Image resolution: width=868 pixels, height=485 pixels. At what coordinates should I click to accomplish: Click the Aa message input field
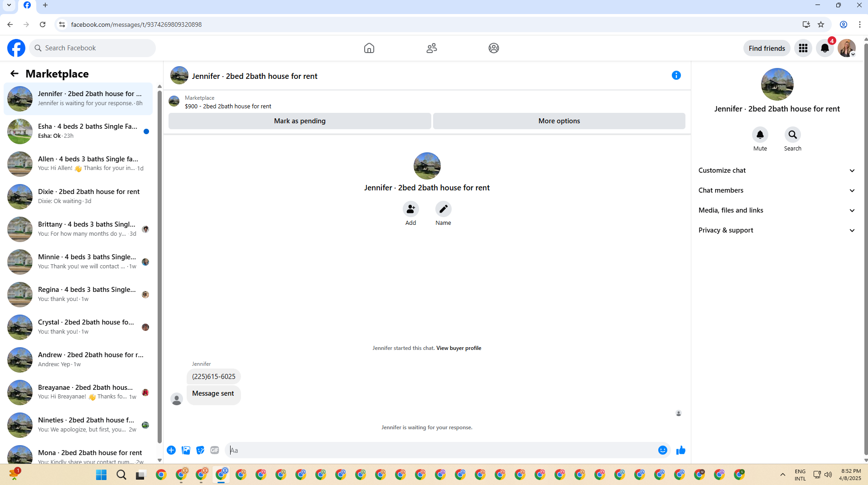[x=442, y=450]
